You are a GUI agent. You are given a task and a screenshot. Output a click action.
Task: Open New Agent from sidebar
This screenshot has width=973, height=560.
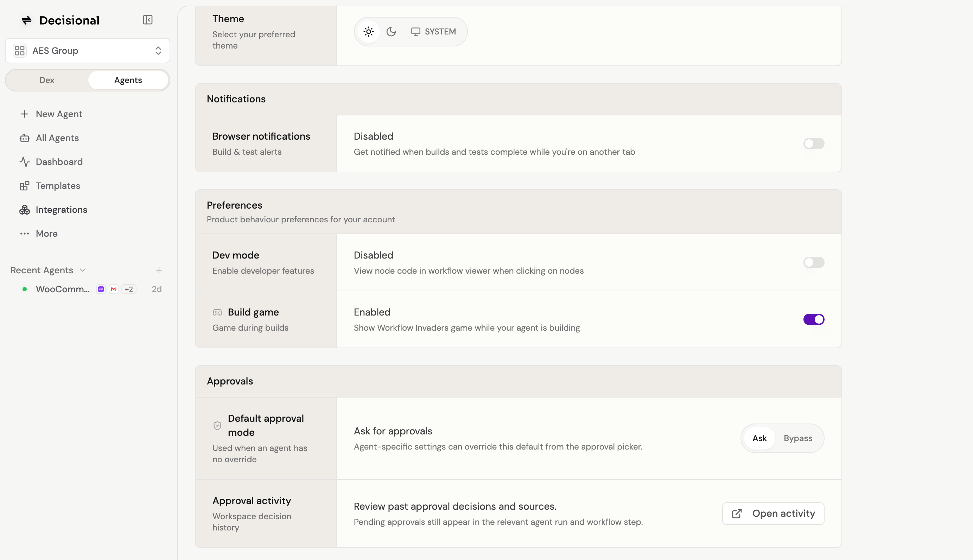[59, 114]
